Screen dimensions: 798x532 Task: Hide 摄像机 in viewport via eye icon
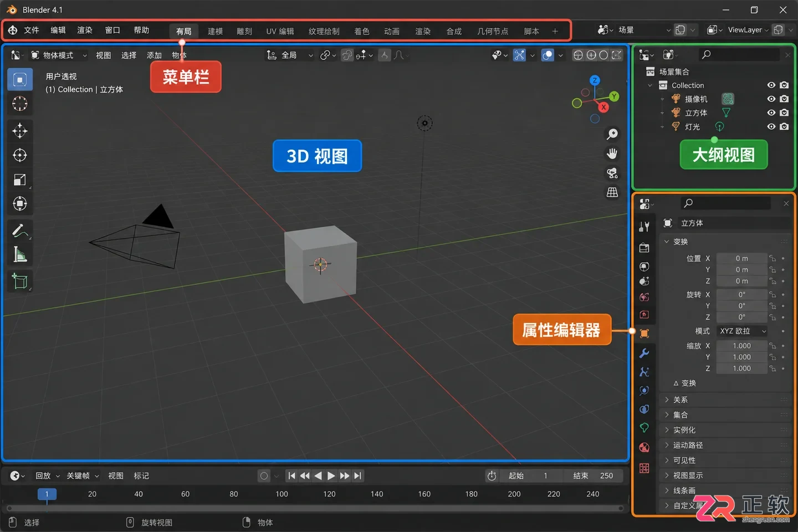click(x=771, y=99)
